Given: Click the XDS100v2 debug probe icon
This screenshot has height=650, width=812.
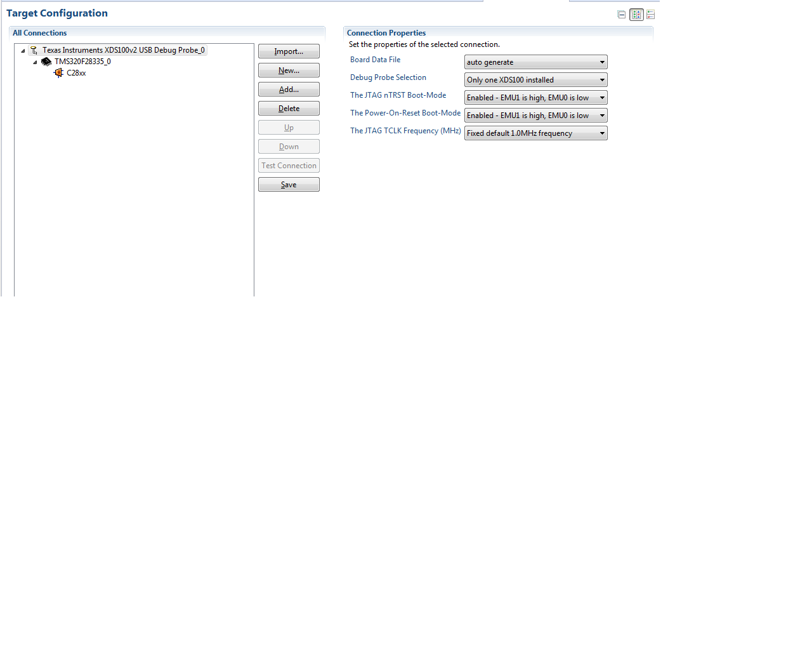Looking at the screenshot, I should point(34,50).
